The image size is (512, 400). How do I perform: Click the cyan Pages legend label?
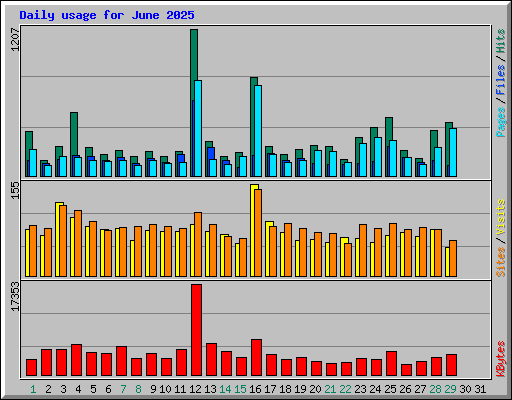[x=500, y=122]
